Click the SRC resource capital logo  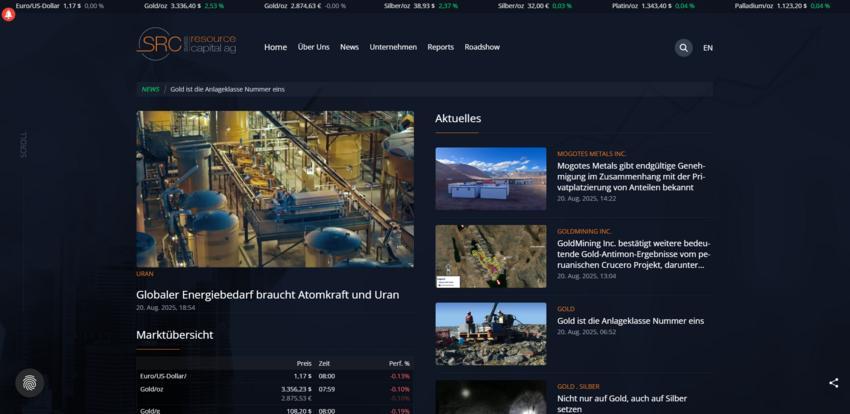click(x=187, y=45)
